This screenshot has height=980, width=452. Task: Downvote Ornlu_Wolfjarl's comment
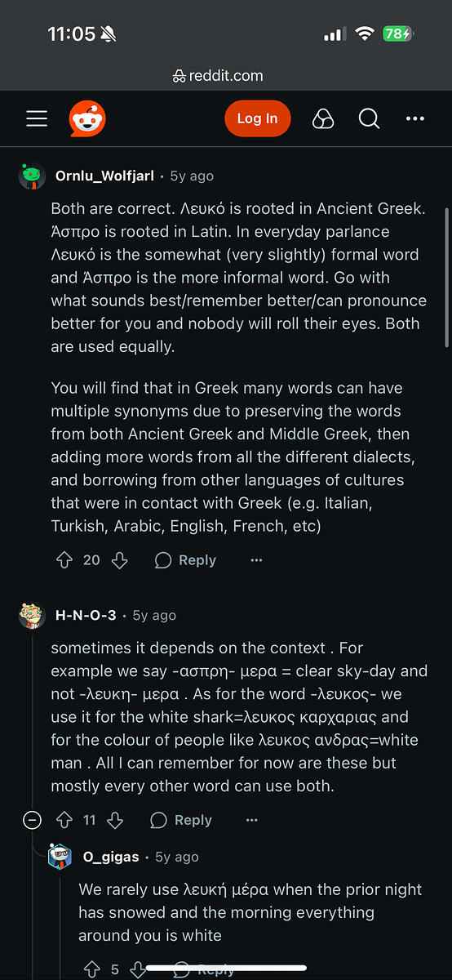119,560
